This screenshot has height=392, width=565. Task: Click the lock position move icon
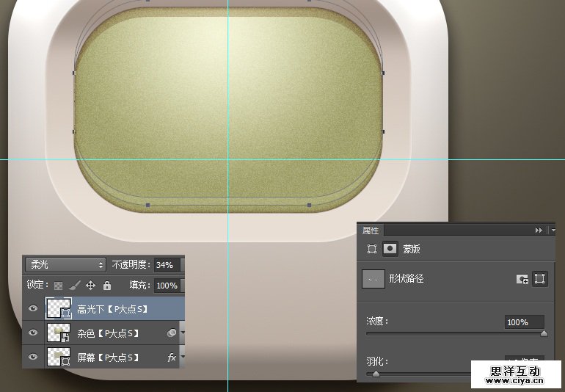point(91,286)
